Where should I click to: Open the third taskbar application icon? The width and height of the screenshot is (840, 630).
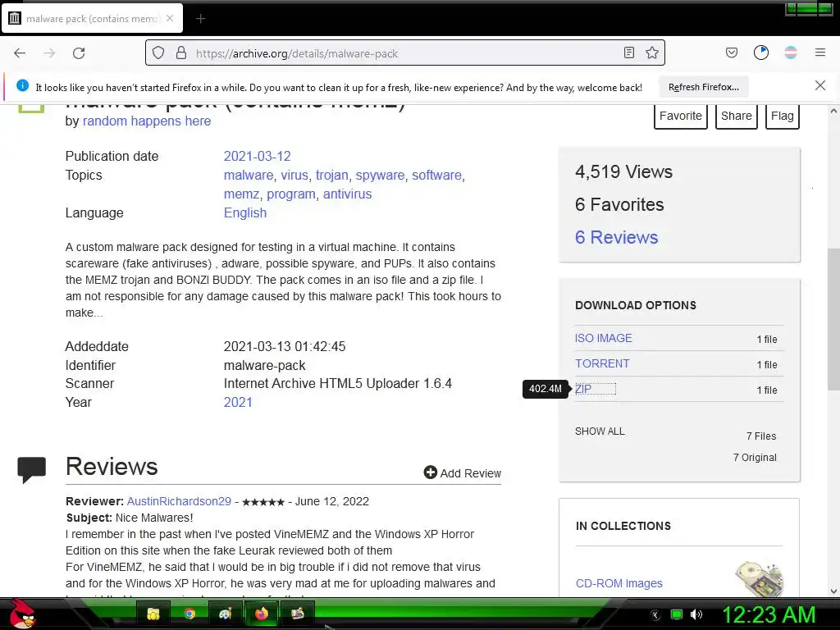[x=225, y=614]
